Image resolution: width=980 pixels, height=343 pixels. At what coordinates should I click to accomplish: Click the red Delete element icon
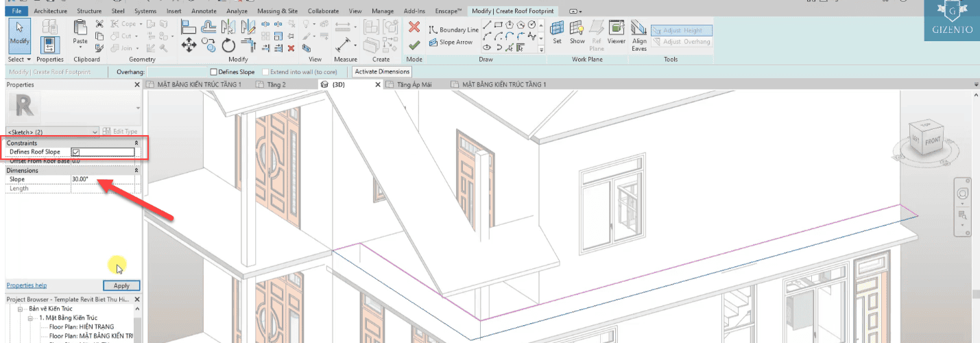pos(291,48)
